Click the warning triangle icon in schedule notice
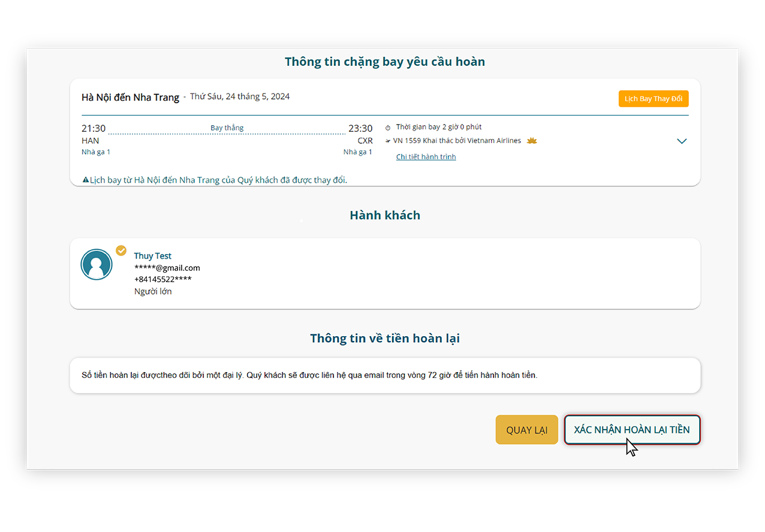This screenshot has height=532, width=765. tap(86, 180)
